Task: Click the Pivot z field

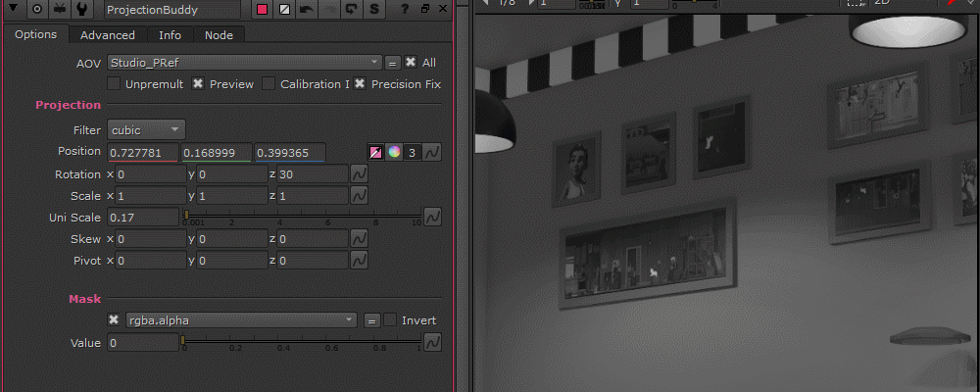Action: click(x=313, y=260)
